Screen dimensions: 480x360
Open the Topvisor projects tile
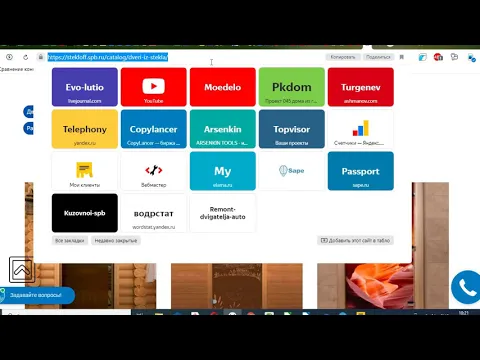292,129
